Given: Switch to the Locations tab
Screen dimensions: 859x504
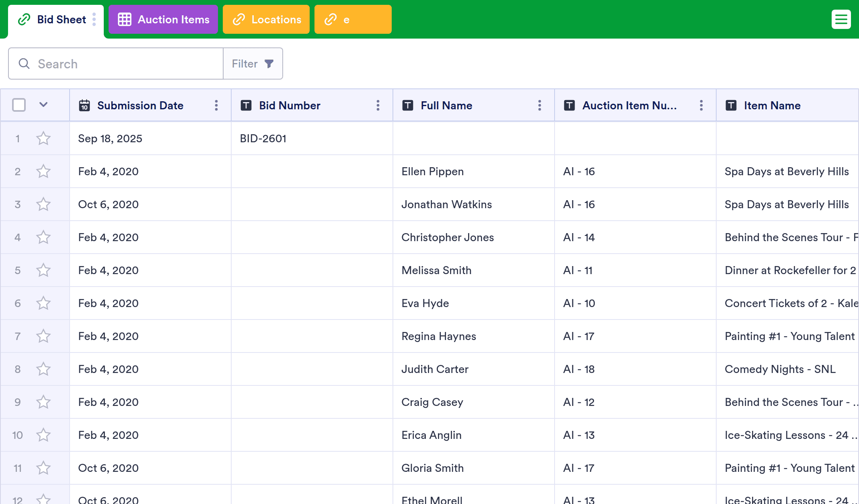Looking at the screenshot, I should coord(266,19).
